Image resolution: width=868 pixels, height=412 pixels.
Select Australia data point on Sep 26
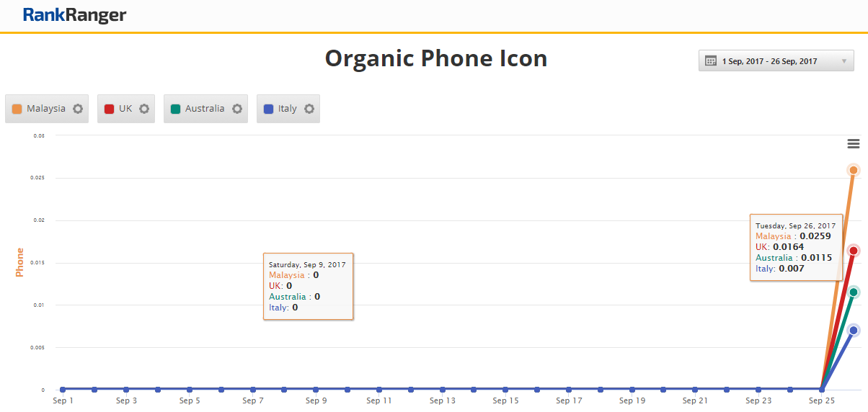tap(854, 292)
